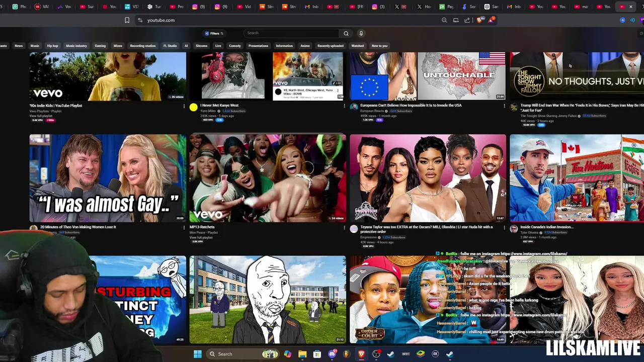The width and height of the screenshot is (644, 362).
Task: Open options menu for Teyana Taylor video
Action: point(504,228)
